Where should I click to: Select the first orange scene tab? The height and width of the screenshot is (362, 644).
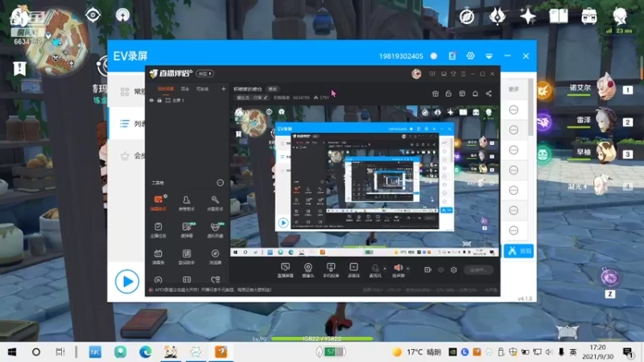[166, 88]
